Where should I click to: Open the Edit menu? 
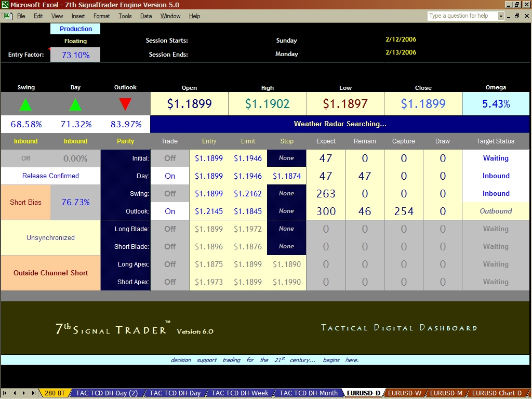pos(38,16)
